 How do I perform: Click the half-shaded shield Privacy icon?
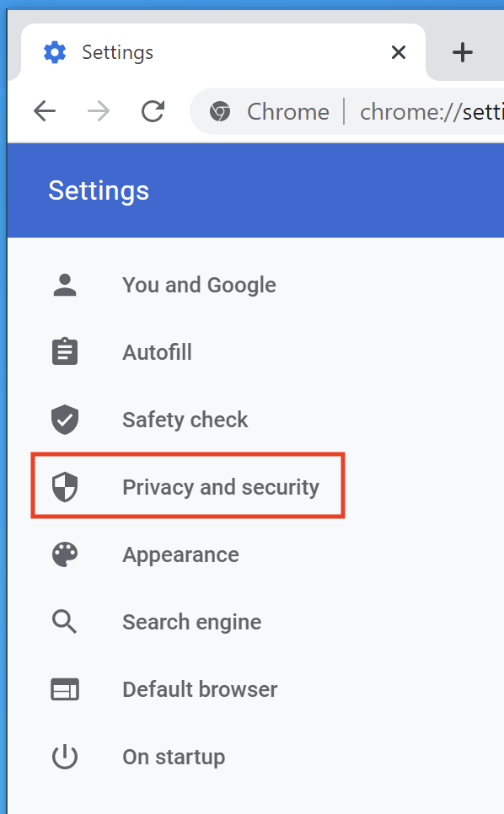click(x=65, y=487)
